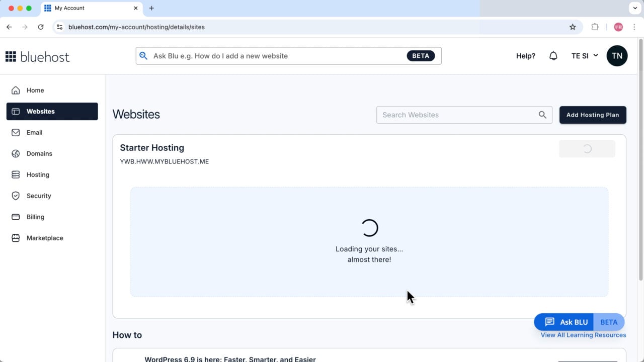Screen dimensions: 644x362
Task: Open notifications with the bell icon
Action: point(553,56)
